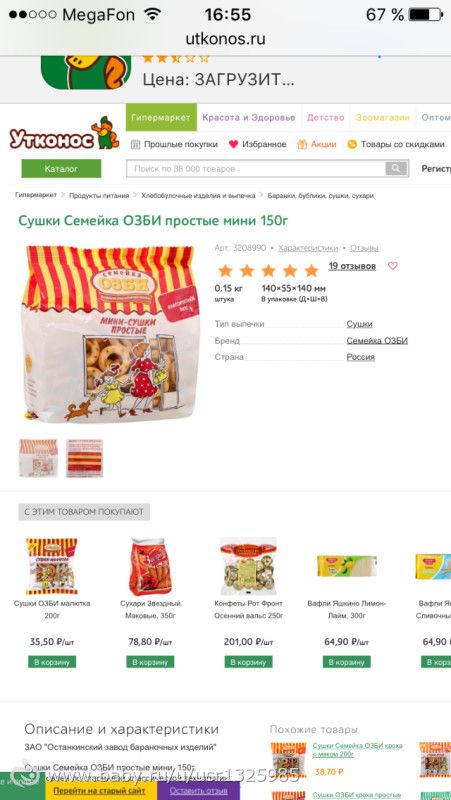451x800 pixels.
Task: Open the Каталог menu
Action: (x=61, y=168)
